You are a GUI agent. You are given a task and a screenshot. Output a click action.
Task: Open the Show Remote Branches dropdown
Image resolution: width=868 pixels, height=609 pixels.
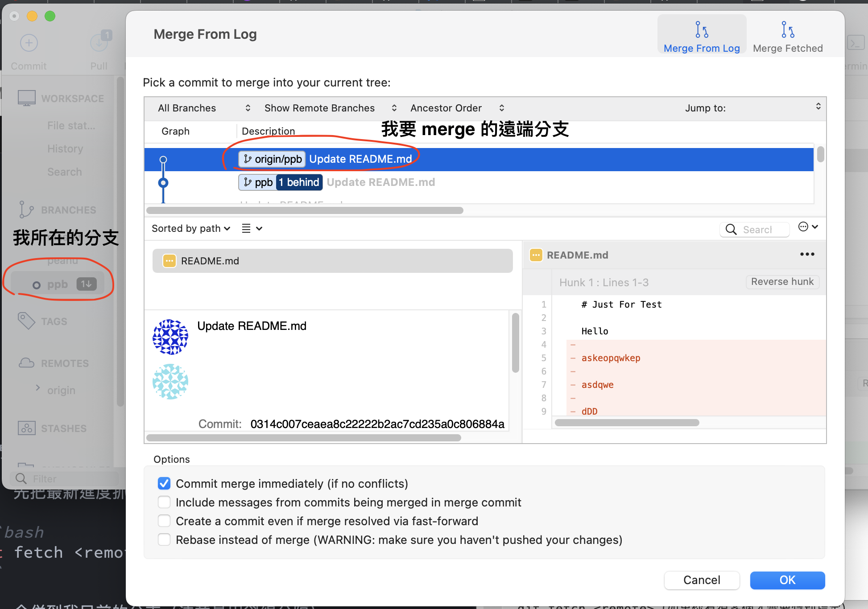click(x=330, y=108)
